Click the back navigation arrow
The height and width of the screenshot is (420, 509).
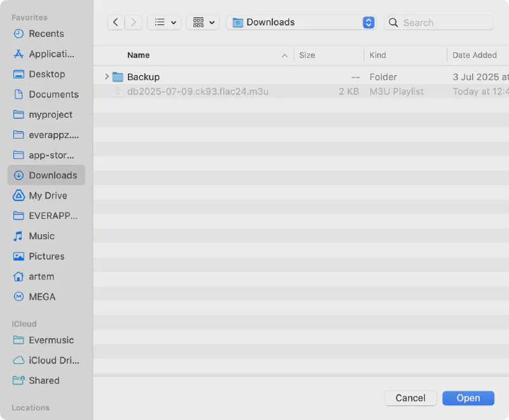pos(115,22)
